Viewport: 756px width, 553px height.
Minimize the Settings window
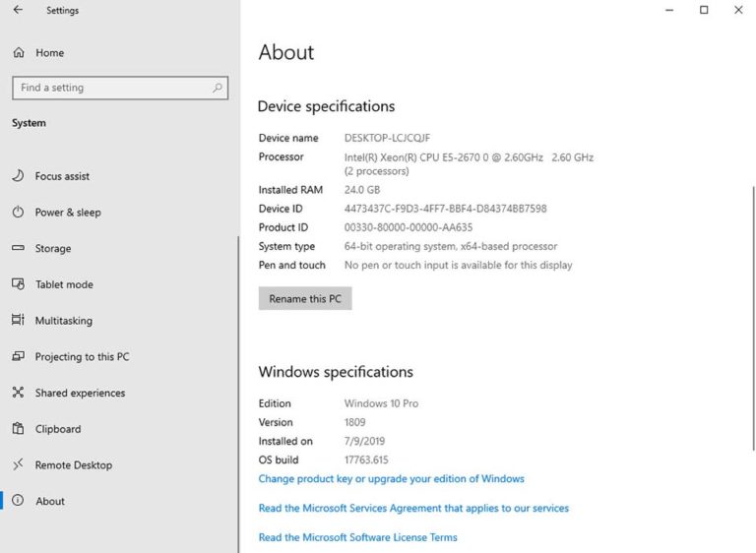[669, 10]
